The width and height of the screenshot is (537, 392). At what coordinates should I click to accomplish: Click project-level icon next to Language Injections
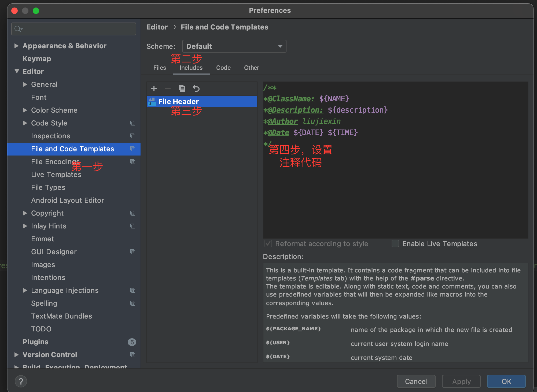(x=133, y=290)
